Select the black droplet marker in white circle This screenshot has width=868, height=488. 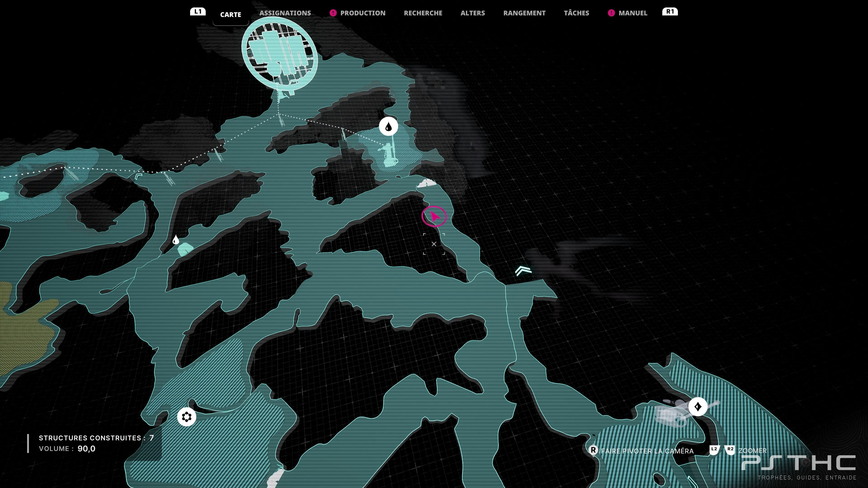click(389, 127)
